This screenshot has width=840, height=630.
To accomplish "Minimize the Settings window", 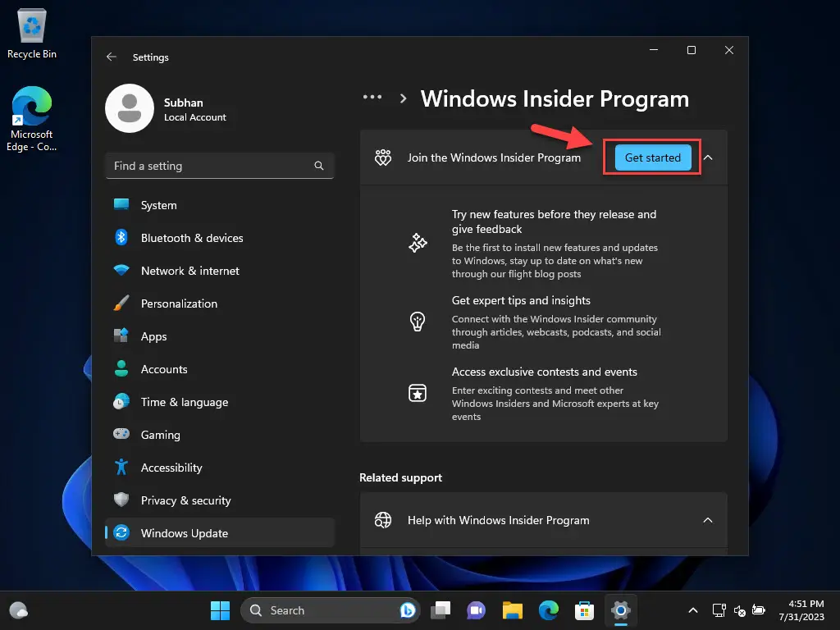I will point(654,50).
